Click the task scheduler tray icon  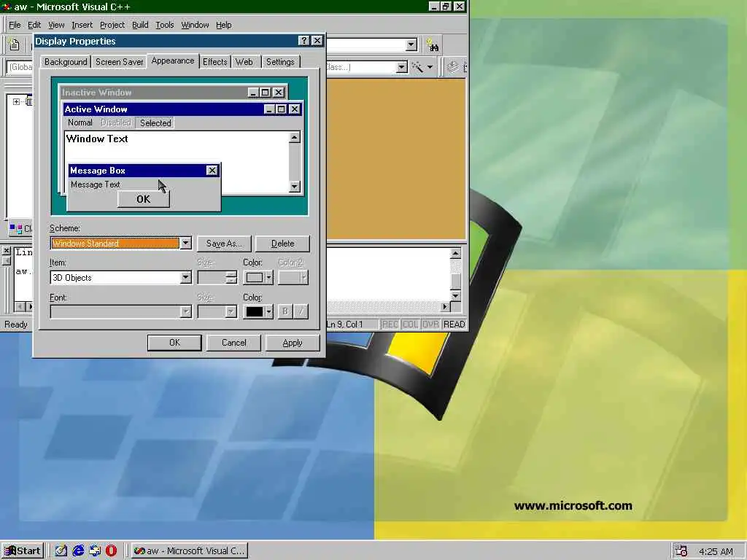[682, 551]
